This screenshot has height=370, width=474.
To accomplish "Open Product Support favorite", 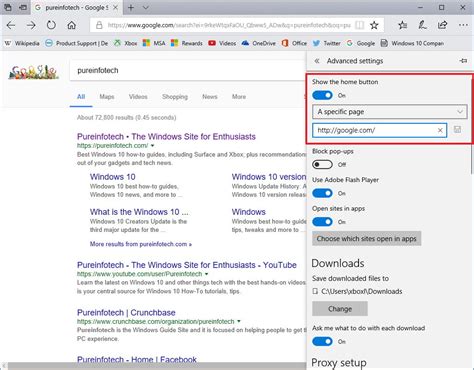I will click(x=77, y=43).
